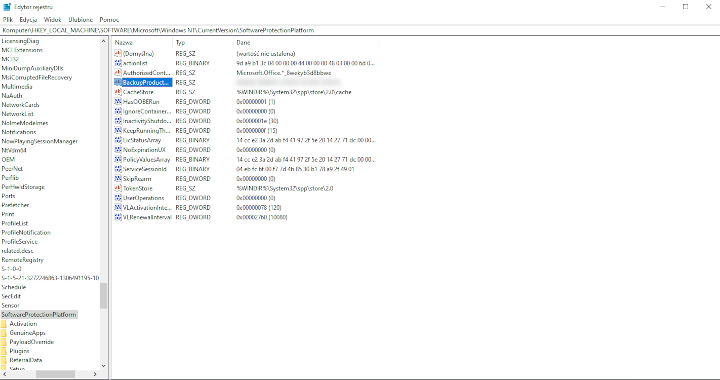The width and height of the screenshot is (720, 380).
Task: Click the PayloadOverride folder icon
Action: pyautogui.click(x=4, y=342)
